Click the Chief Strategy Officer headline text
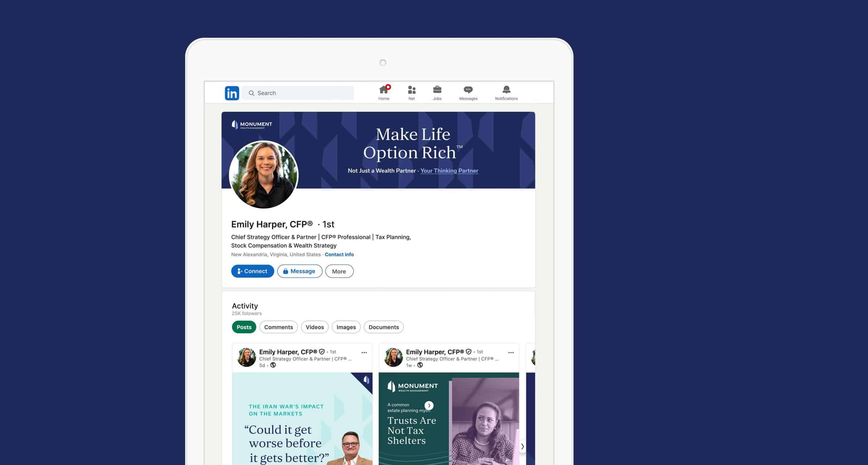The image size is (868, 465). pyautogui.click(x=321, y=241)
